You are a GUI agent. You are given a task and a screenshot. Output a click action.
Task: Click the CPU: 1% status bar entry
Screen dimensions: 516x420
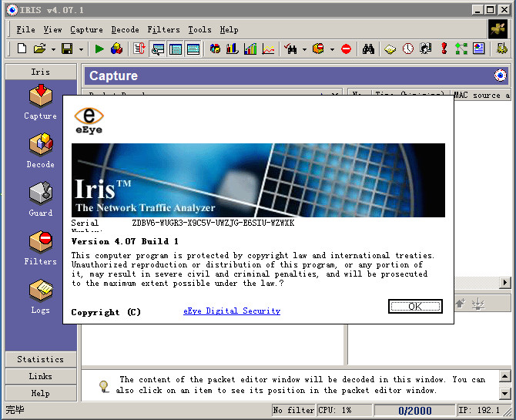(x=344, y=411)
